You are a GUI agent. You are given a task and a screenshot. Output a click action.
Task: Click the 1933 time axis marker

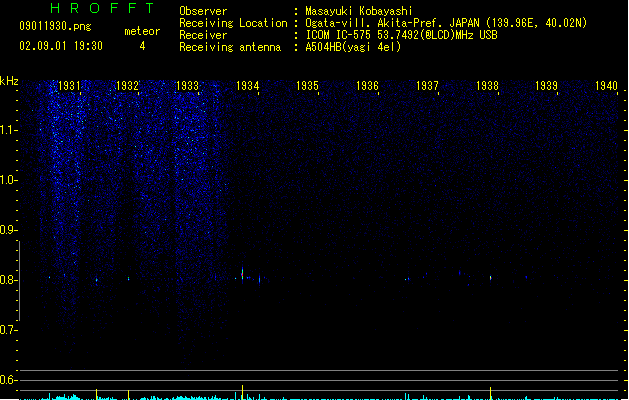187,86
